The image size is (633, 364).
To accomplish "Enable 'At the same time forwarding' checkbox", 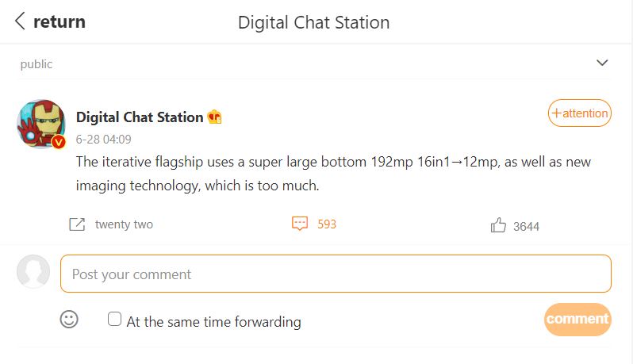I will 115,320.
